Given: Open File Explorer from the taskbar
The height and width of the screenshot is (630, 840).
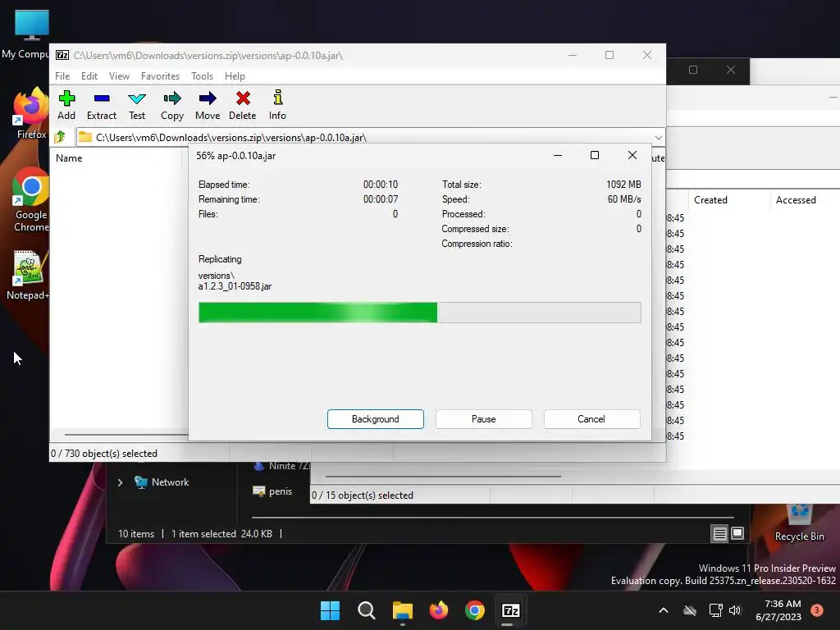Looking at the screenshot, I should (x=402, y=610).
